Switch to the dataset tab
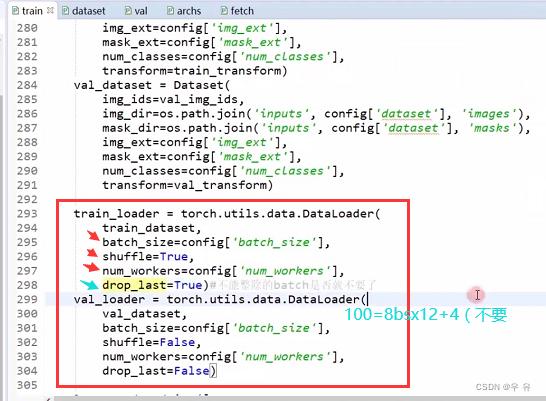The height and width of the screenshot is (401, 546). click(x=84, y=11)
